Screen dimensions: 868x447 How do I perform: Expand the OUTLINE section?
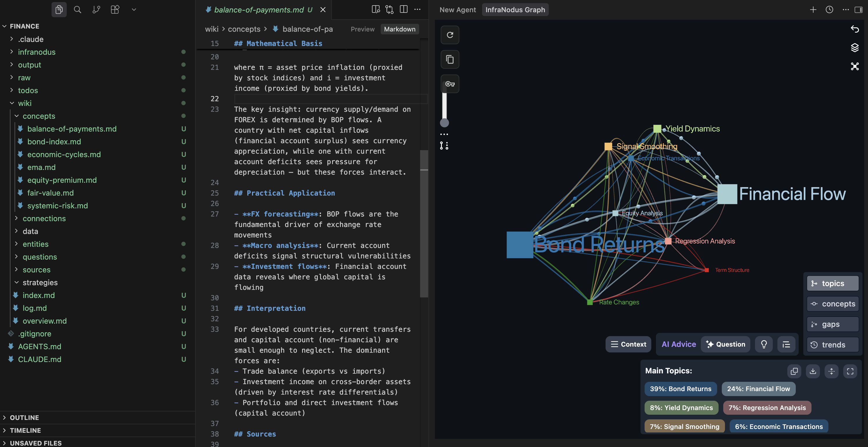[97, 418]
